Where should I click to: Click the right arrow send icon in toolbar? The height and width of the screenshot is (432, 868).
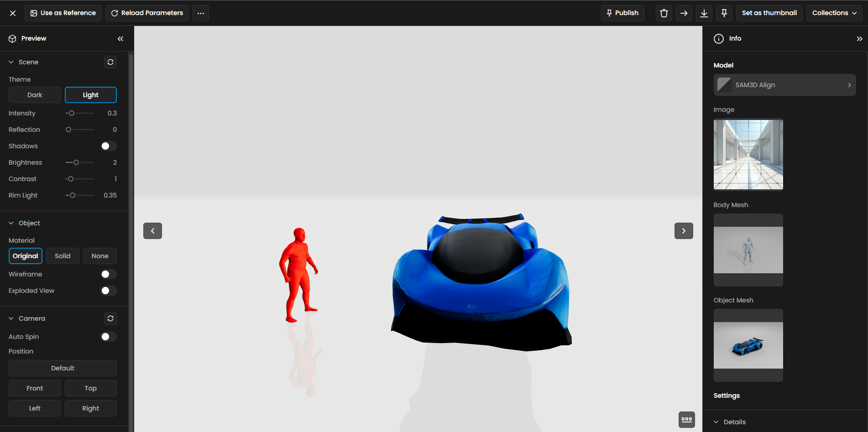click(684, 13)
